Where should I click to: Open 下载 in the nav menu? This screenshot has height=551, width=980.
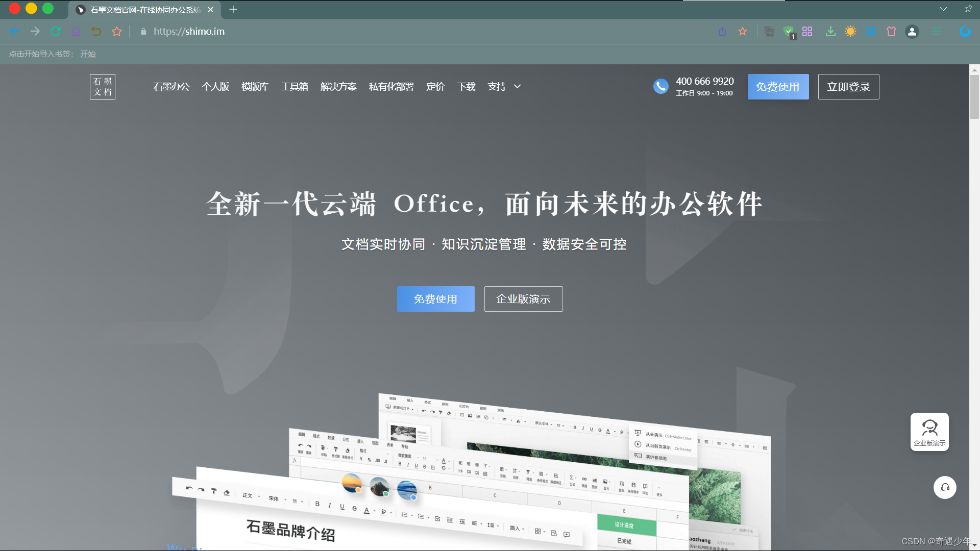(466, 87)
